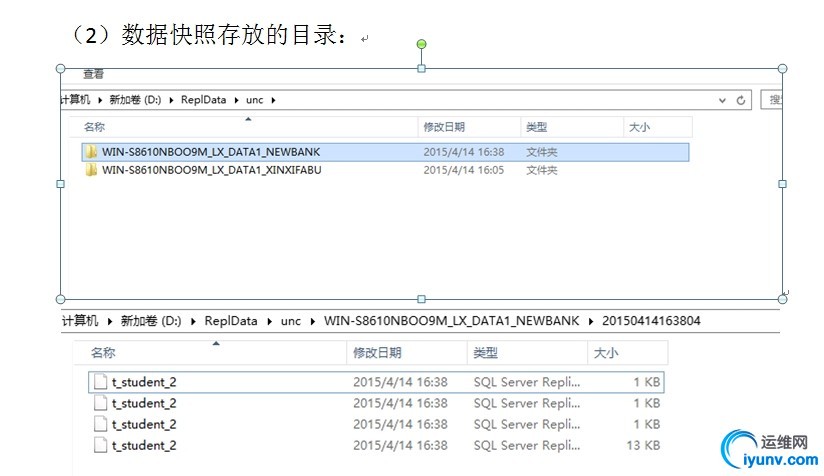Viewport: 824px width, 476px height.
Task: Sort by 修改日期 column in lower file list
Action: coord(377,353)
